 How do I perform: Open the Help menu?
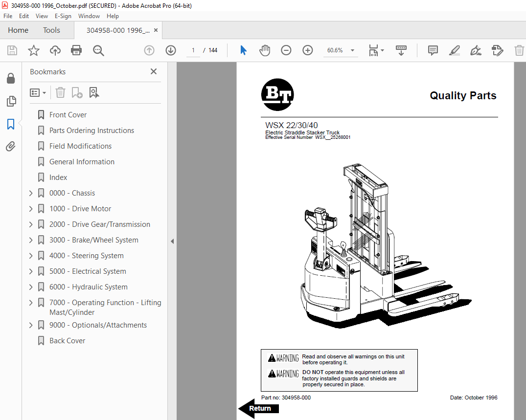pos(113,16)
